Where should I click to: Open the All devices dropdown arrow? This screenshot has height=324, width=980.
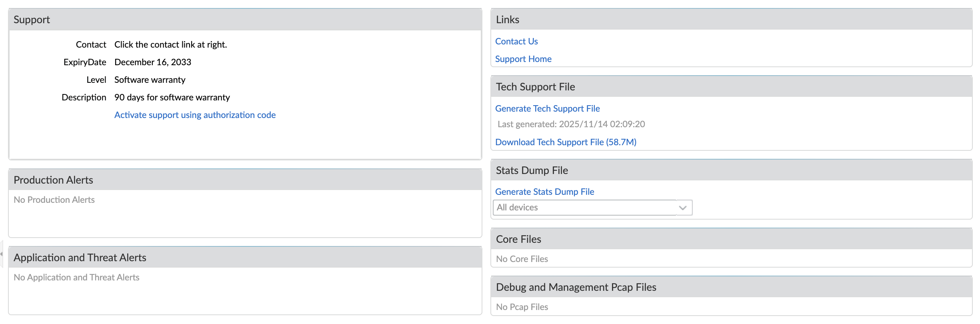click(683, 208)
